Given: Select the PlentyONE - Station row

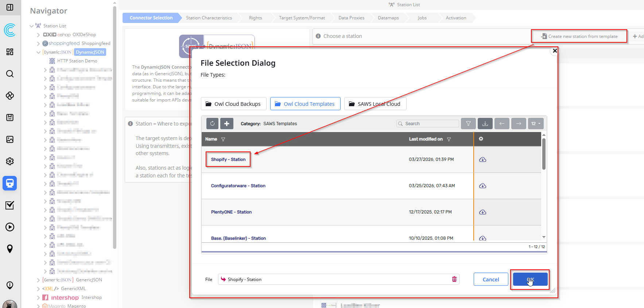Looking at the screenshot, I should pyautogui.click(x=371, y=212).
